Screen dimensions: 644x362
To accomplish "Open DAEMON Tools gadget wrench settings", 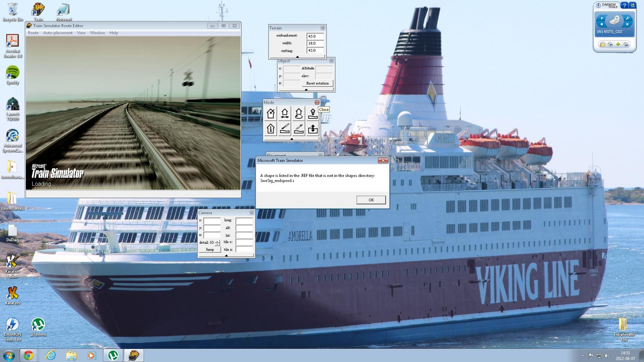I will pos(627,18).
